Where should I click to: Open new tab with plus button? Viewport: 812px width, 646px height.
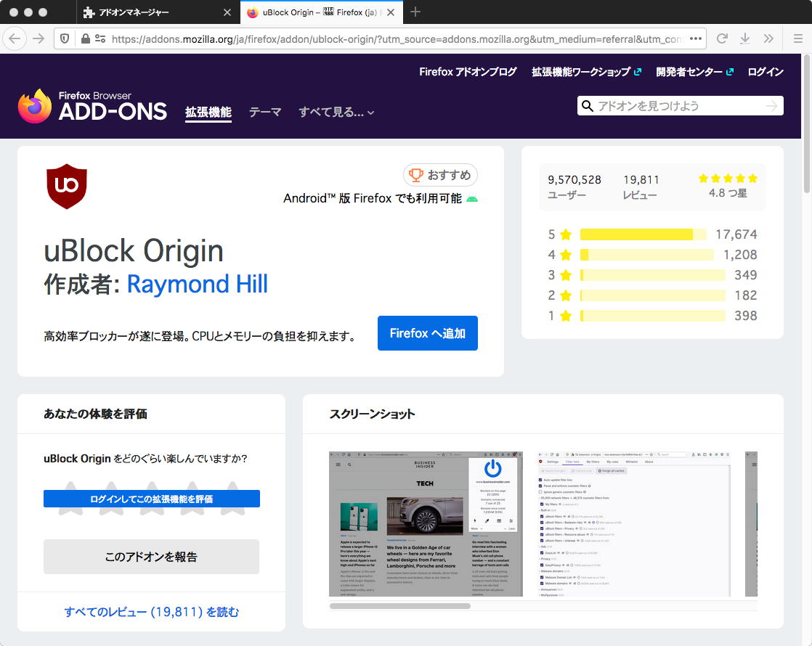[x=415, y=12]
